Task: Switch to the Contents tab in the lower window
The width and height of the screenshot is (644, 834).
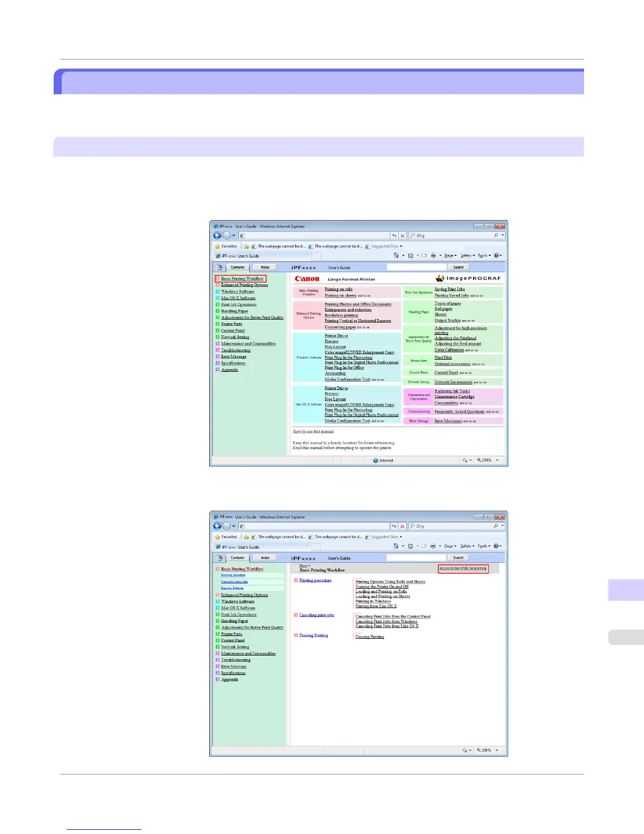Action: (x=238, y=558)
